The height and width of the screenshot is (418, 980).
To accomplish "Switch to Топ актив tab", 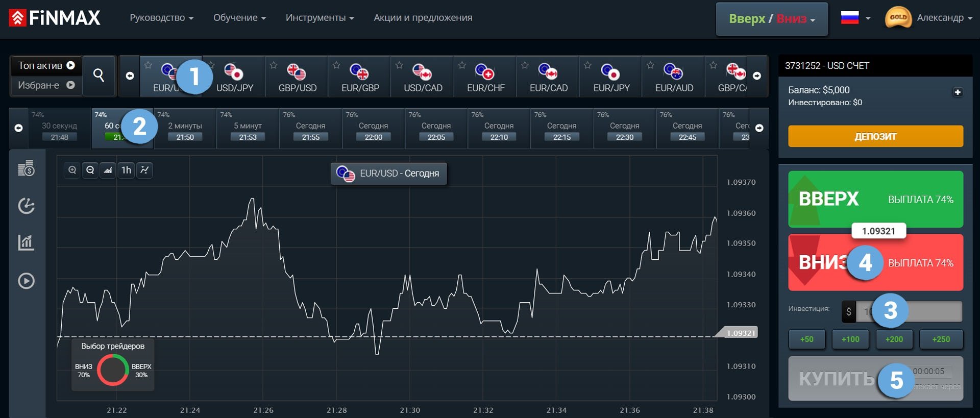I will tap(46, 65).
